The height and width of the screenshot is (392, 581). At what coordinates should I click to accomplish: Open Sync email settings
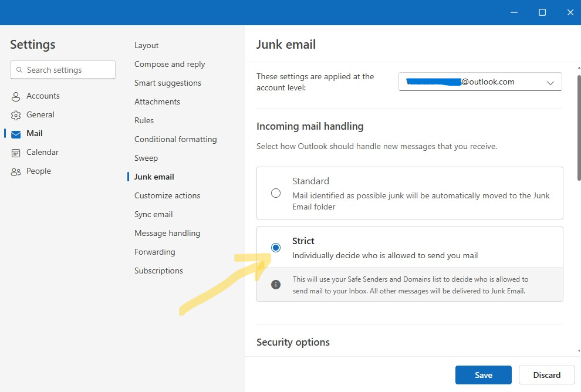pyautogui.click(x=153, y=215)
